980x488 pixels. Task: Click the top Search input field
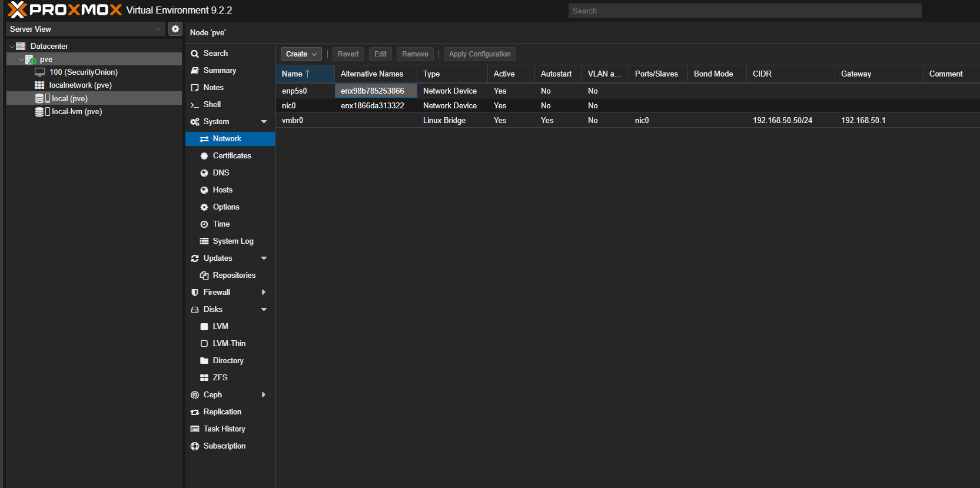745,11
